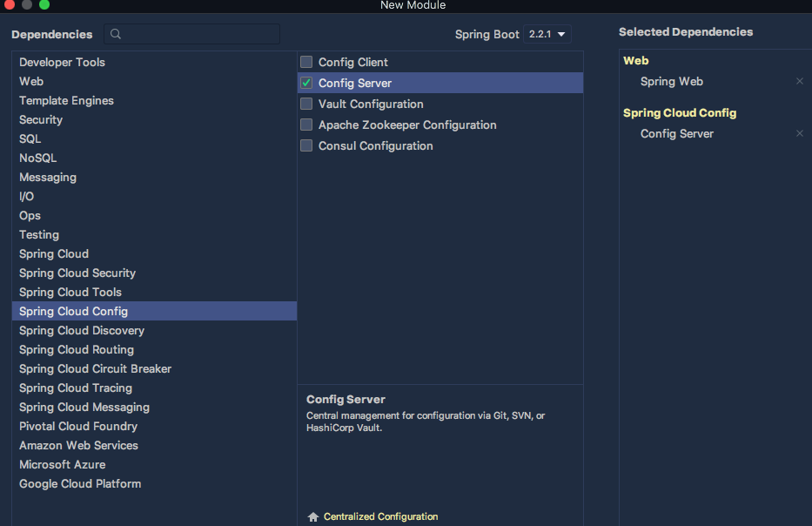Choose Spring Cloud Tools category
This screenshot has width=812, height=526.
(154, 293)
